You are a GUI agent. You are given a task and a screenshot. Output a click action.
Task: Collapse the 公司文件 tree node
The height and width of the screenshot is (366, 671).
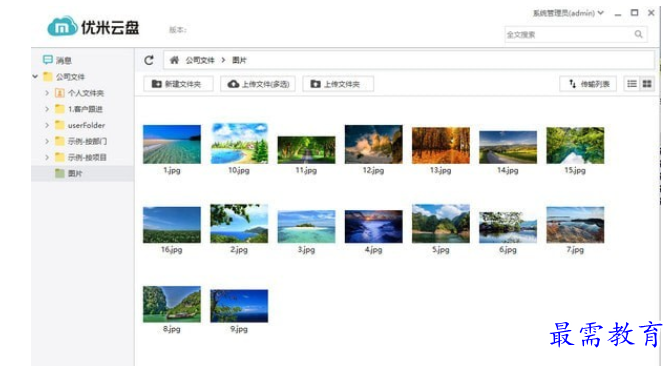[x=35, y=77]
